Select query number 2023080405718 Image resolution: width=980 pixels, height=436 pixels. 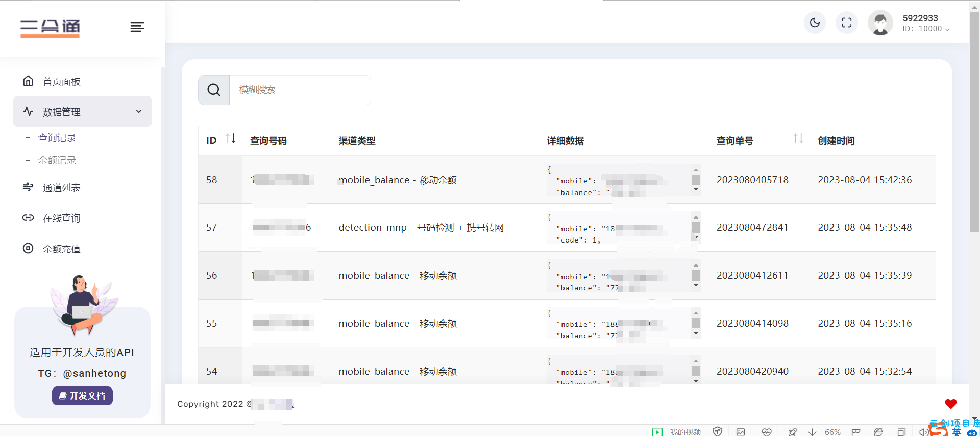pos(752,180)
